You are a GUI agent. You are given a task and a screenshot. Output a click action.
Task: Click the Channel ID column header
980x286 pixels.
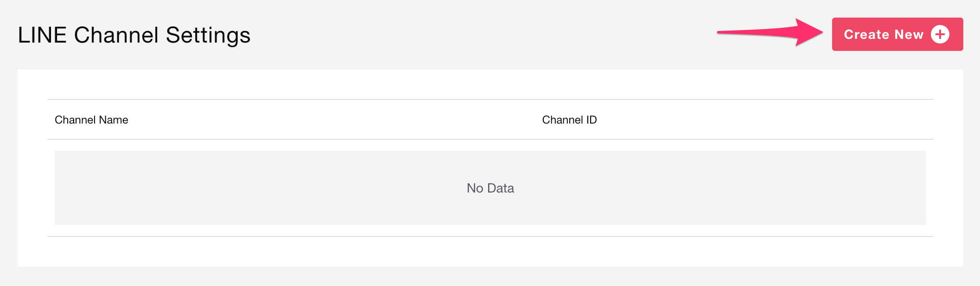569,120
